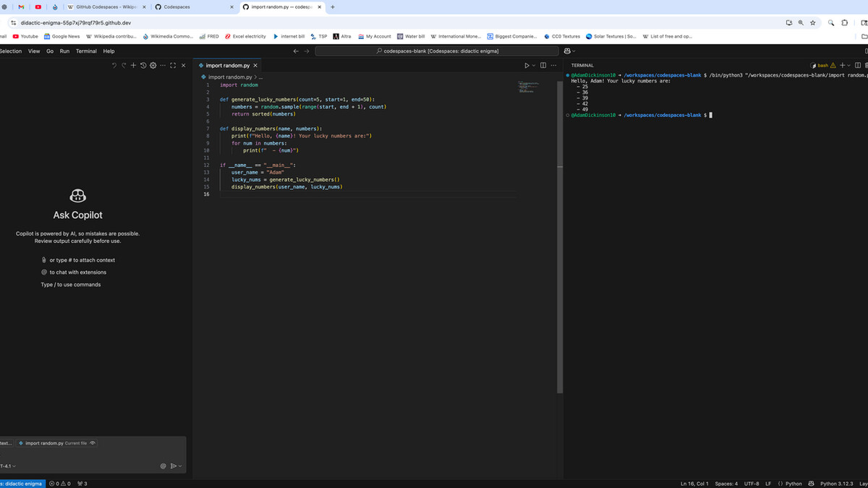Open the Copilot icon in the title bar
This screenshot has height=488, width=868.
point(567,51)
